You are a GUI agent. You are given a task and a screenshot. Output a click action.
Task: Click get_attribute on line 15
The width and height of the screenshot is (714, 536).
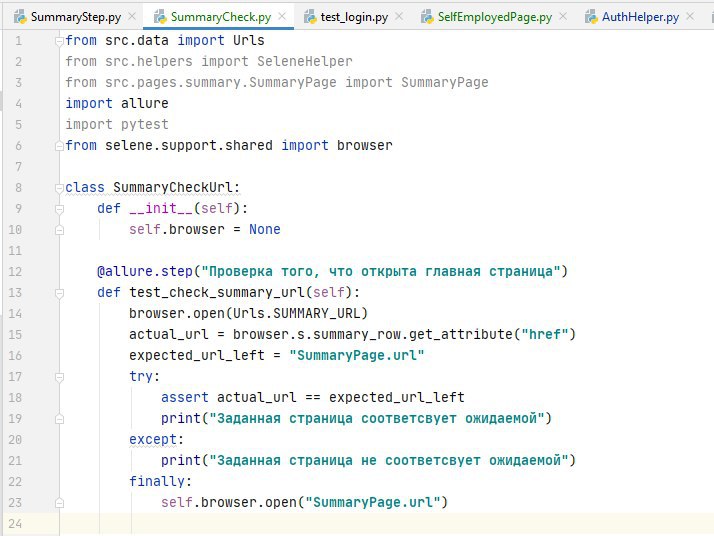pyautogui.click(x=461, y=334)
